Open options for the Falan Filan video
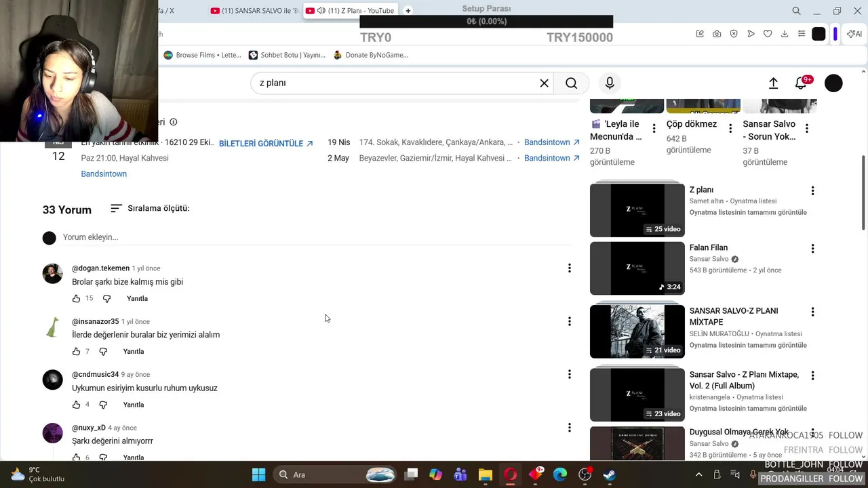Image resolution: width=868 pixels, height=488 pixels. tap(812, 249)
